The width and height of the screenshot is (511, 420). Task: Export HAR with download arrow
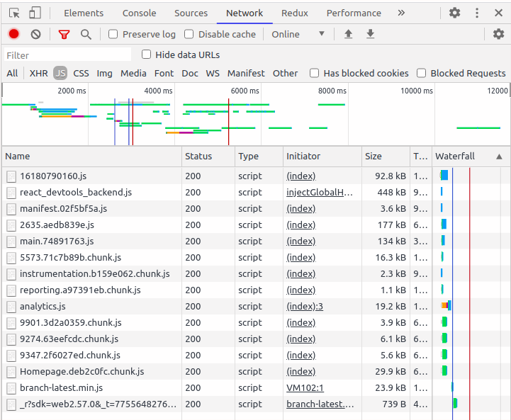pyautogui.click(x=370, y=34)
